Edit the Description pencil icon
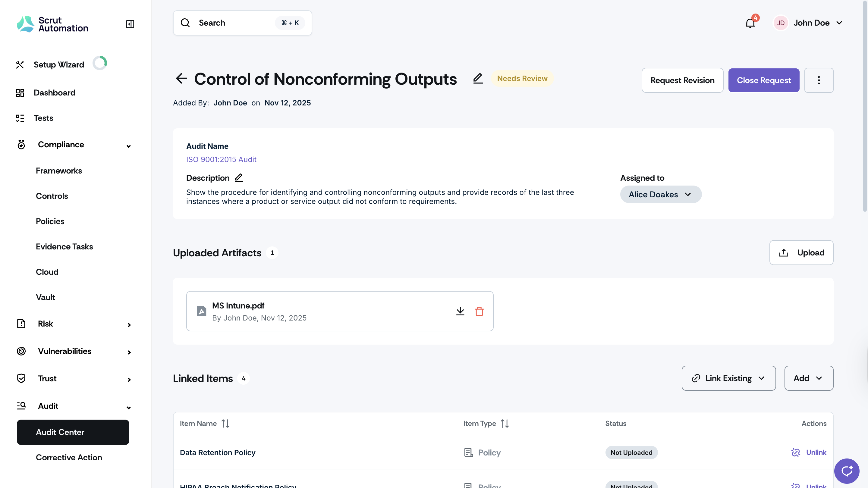868x488 pixels. [239, 178]
